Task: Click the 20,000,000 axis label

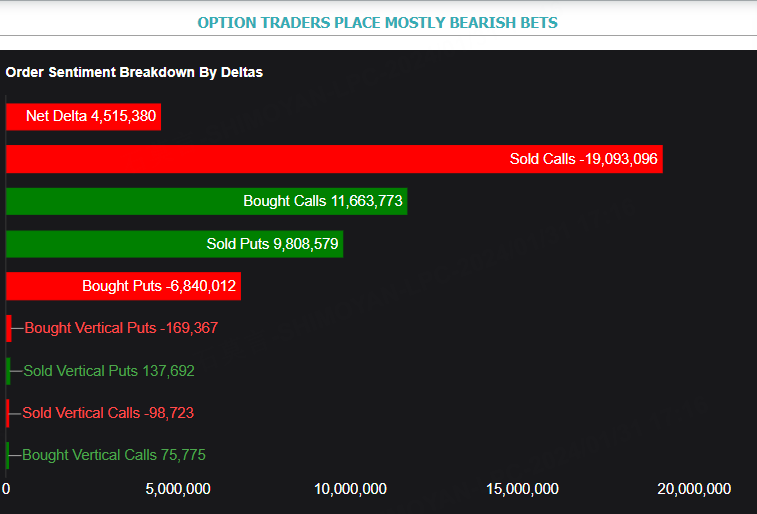Action: click(694, 489)
